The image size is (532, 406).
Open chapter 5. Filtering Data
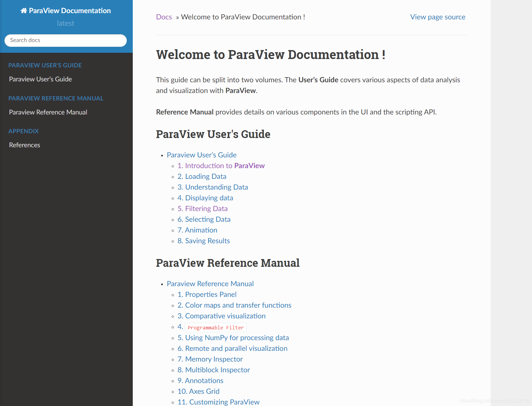point(202,208)
